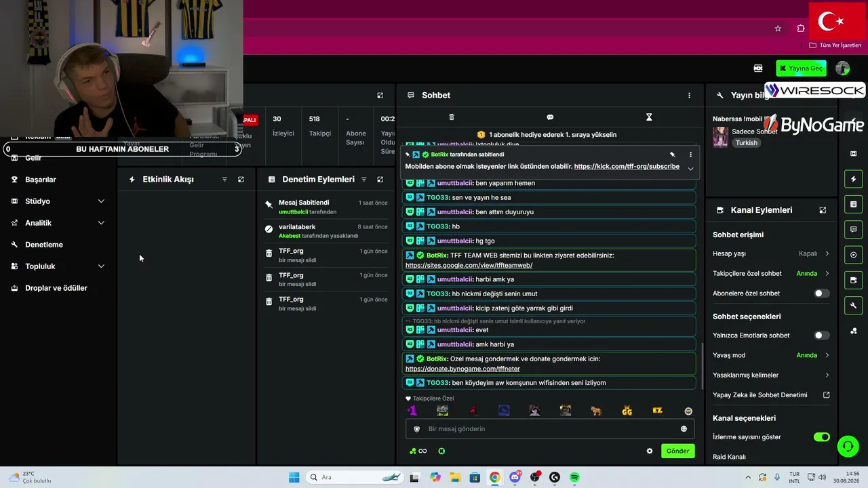The height and width of the screenshot is (488, 868).
Task: Click the list document icon in the right rail
Action: click(x=854, y=204)
